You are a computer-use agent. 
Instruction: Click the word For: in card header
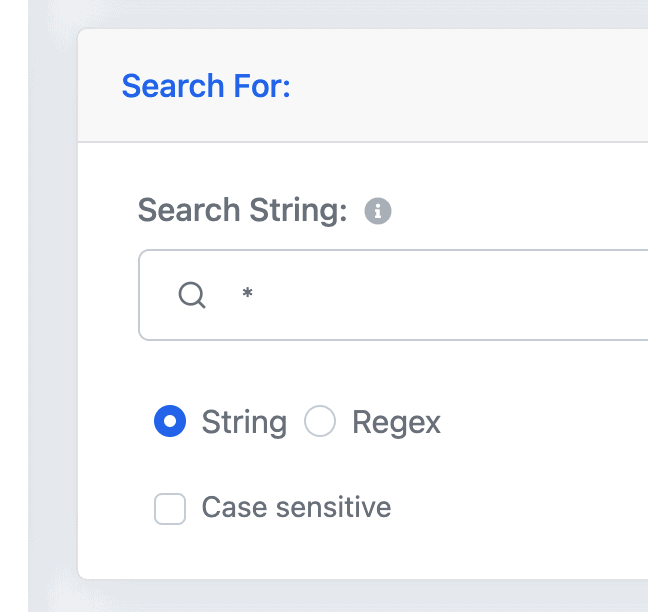pyautogui.click(x=262, y=86)
